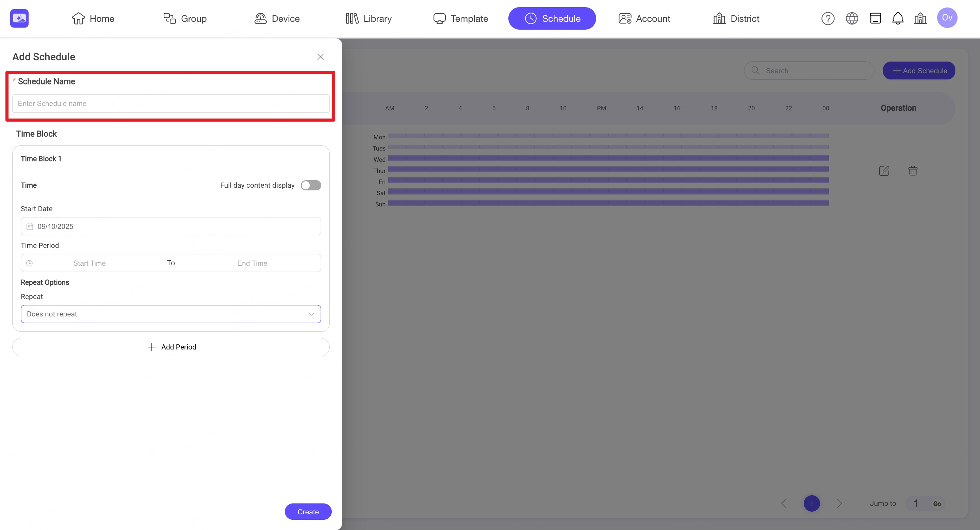Go to next page arrow

point(839,503)
